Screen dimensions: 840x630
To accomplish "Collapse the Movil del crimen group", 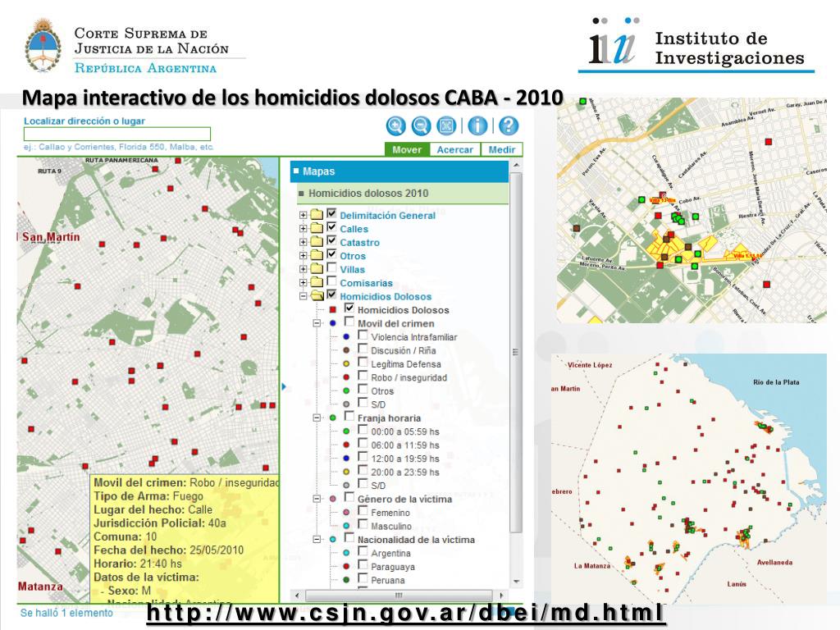I will 317,323.
